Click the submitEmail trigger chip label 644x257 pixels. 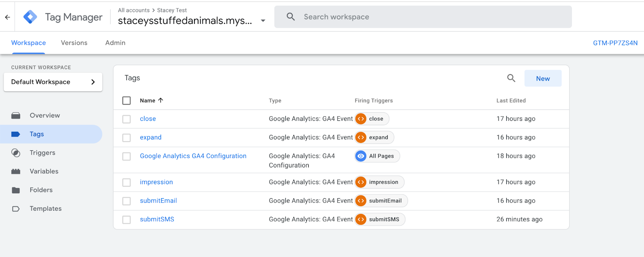pyautogui.click(x=385, y=201)
